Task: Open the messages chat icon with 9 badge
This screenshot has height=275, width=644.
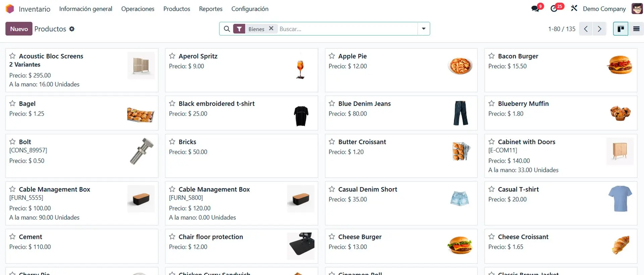Action: (x=536, y=8)
